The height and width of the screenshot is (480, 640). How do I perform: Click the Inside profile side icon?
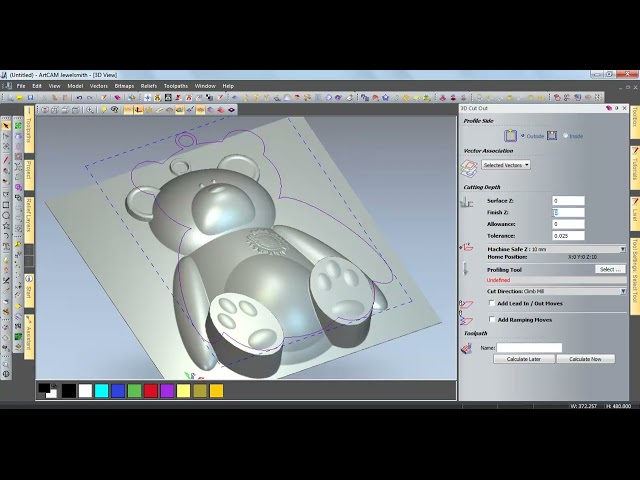552,136
